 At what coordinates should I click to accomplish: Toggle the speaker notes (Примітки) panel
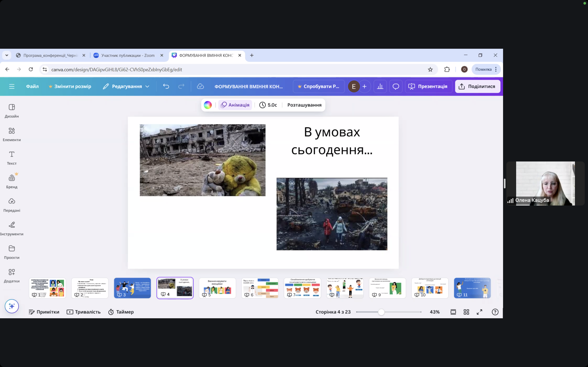pyautogui.click(x=44, y=312)
